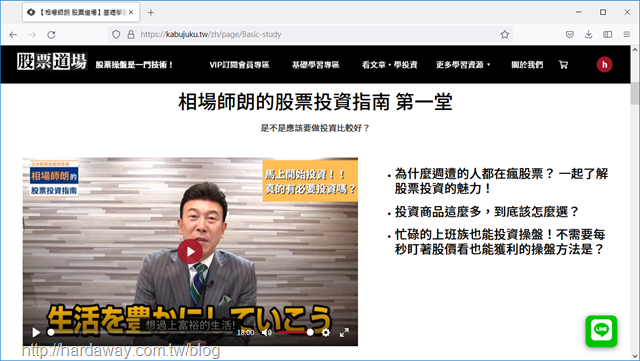Image resolution: width=640 pixels, height=361 pixels.
Task: Click the slogan 股票操盤是一門技術！
Action: coord(134,65)
